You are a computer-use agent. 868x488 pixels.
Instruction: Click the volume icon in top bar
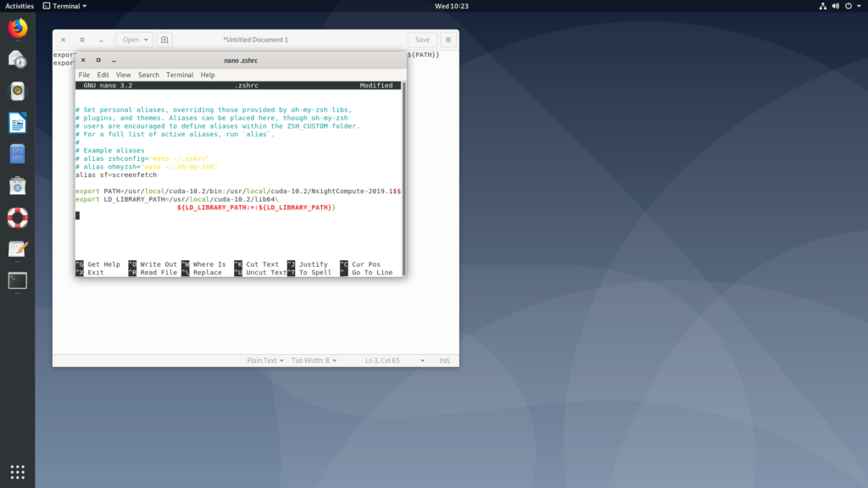point(835,6)
